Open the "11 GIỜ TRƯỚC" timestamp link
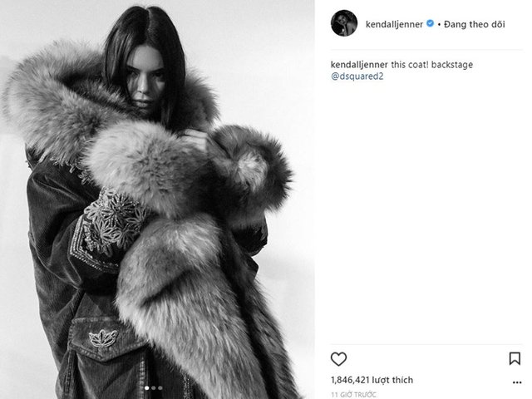The height and width of the screenshot is (399, 532). click(x=353, y=395)
